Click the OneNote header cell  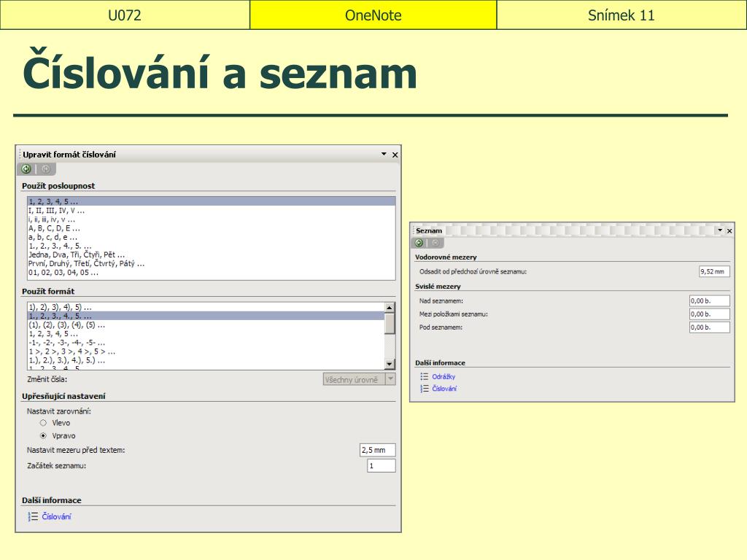pyautogui.click(x=373, y=15)
